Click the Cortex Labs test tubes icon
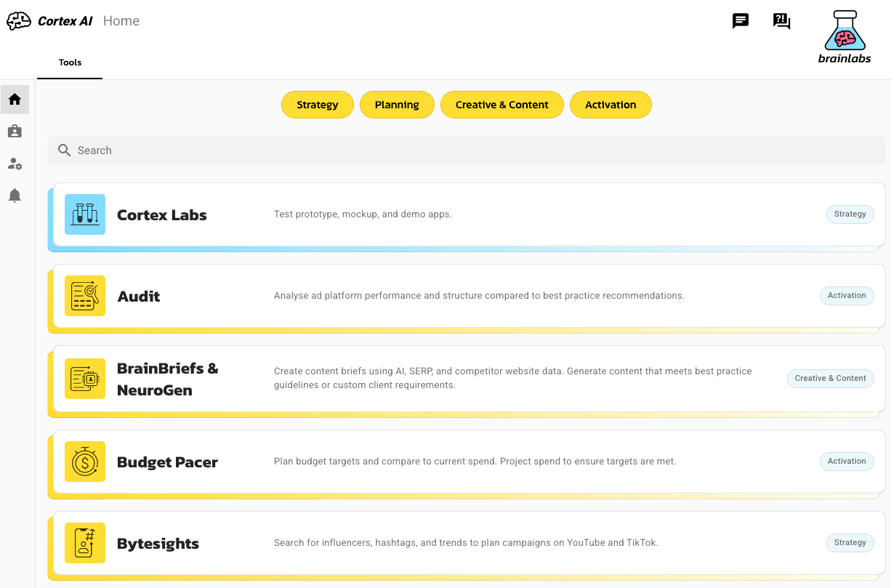The height and width of the screenshot is (588, 891). coord(85,214)
